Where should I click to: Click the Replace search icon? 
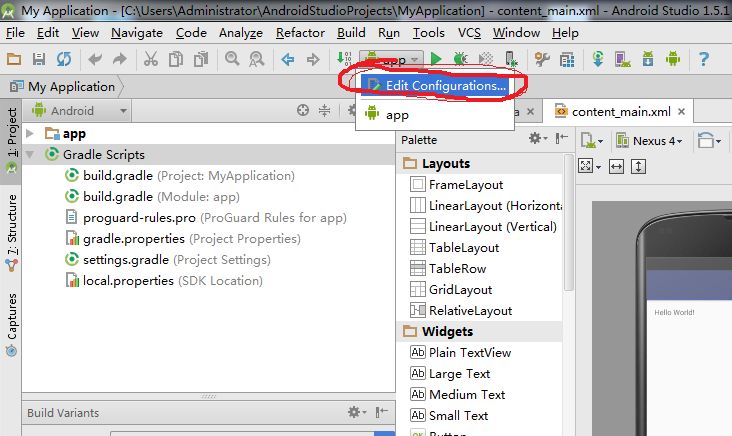click(257, 59)
